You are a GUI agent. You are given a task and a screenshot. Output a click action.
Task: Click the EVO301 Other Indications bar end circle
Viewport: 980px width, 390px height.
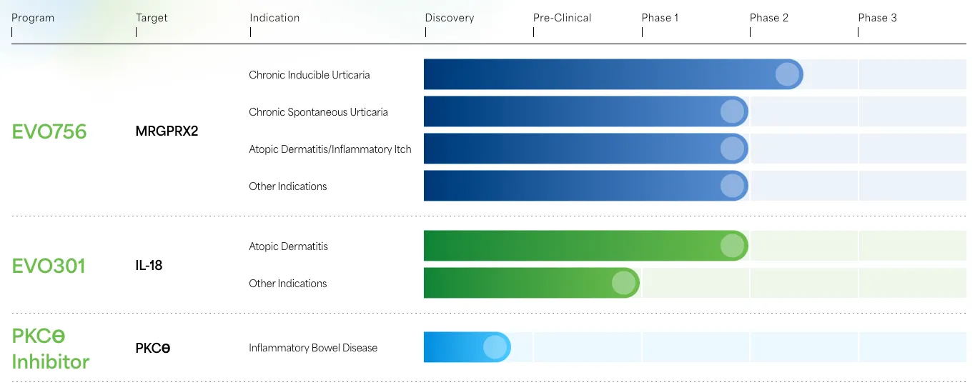pyautogui.click(x=623, y=283)
